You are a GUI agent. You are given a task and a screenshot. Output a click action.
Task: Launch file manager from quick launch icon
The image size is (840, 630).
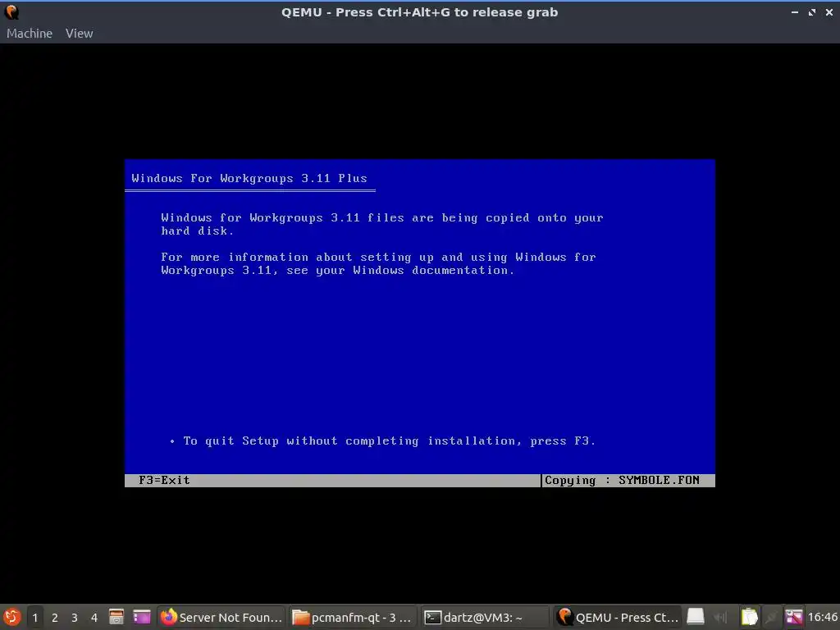click(116, 617)
